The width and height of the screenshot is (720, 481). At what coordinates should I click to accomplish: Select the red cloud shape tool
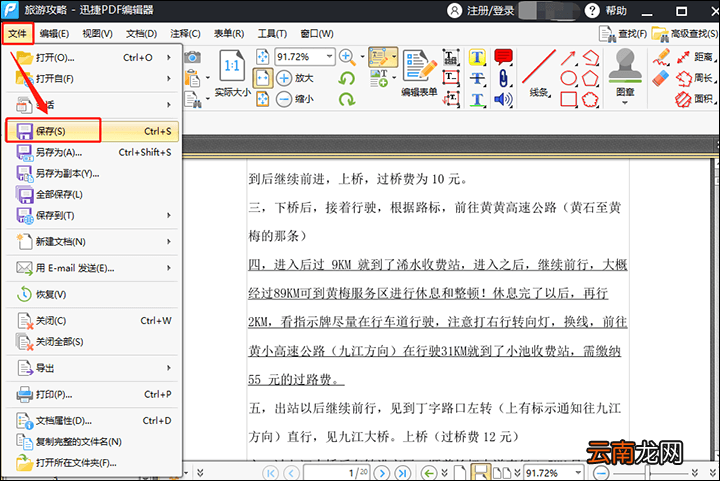pyautogui.click(x=591, y=99)
